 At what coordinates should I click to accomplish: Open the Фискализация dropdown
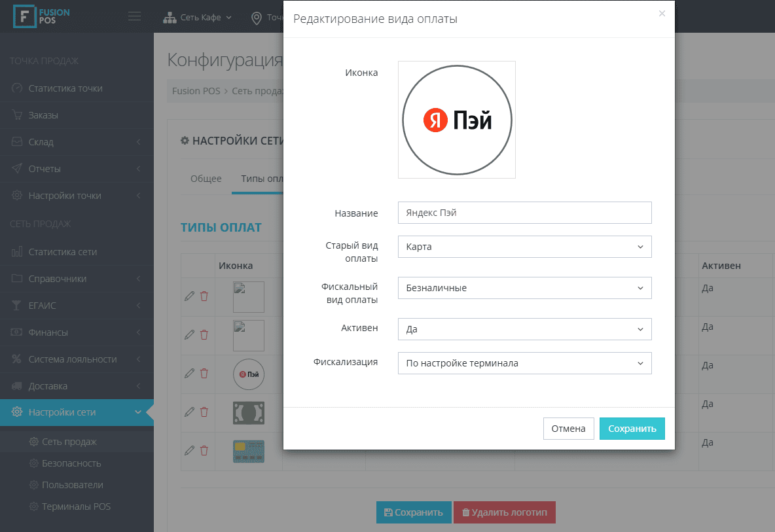click(x=524, y=363)
